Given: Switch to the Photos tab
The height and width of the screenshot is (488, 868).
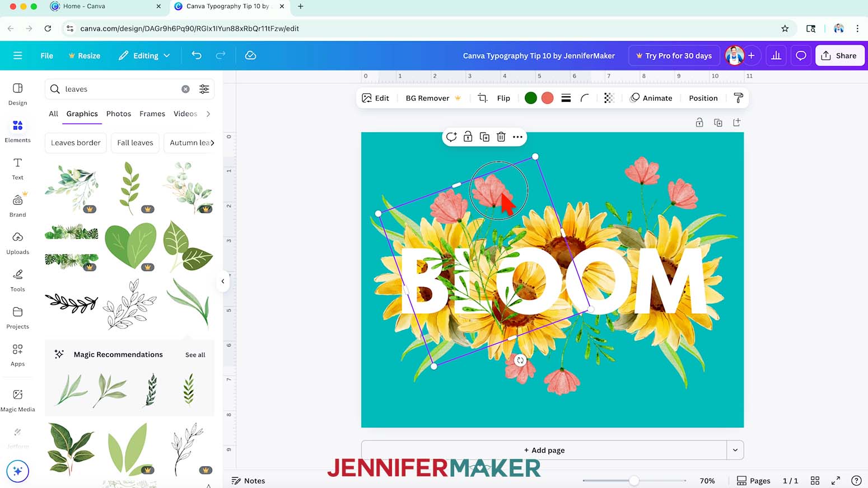Looking at the screenshot, I should (118, 114).
